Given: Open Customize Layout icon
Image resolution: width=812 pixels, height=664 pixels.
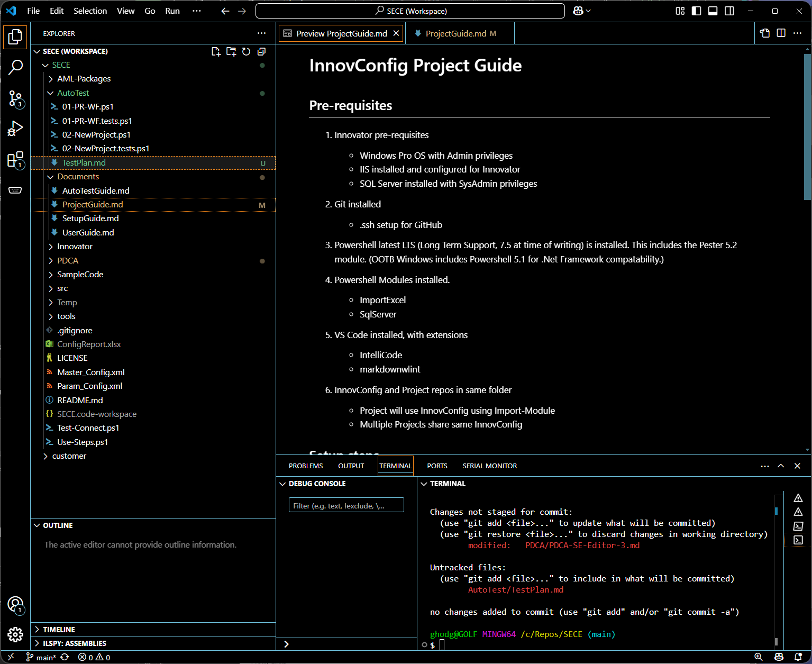Looking at the screenshot, I should point(680,11).
